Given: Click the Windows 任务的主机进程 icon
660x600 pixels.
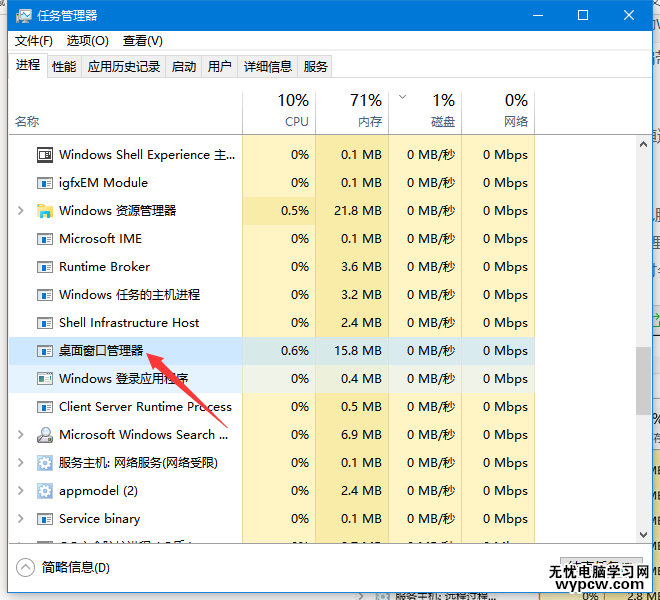Looking at the screenshot, I should [x=45, y=295].
